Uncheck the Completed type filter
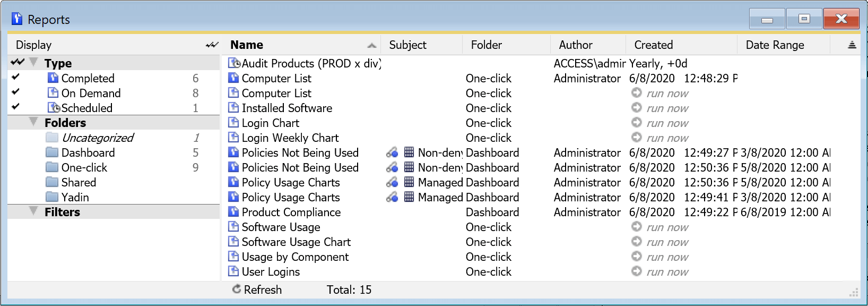This screenshot has width=868, height=306. pyautogui.click(x=16, y=78)
